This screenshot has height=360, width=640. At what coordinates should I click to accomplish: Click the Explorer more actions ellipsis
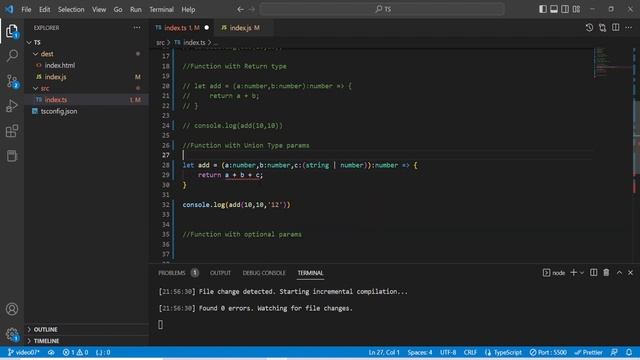coord(137,28)
